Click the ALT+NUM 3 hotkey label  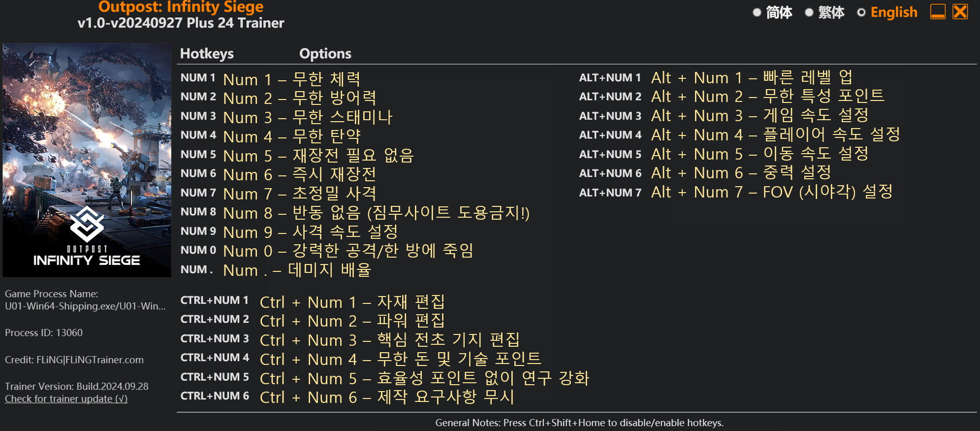610,116
